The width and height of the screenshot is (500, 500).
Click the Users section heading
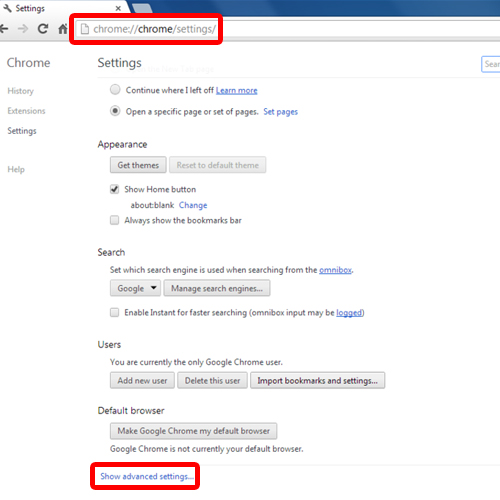[109, 345]
